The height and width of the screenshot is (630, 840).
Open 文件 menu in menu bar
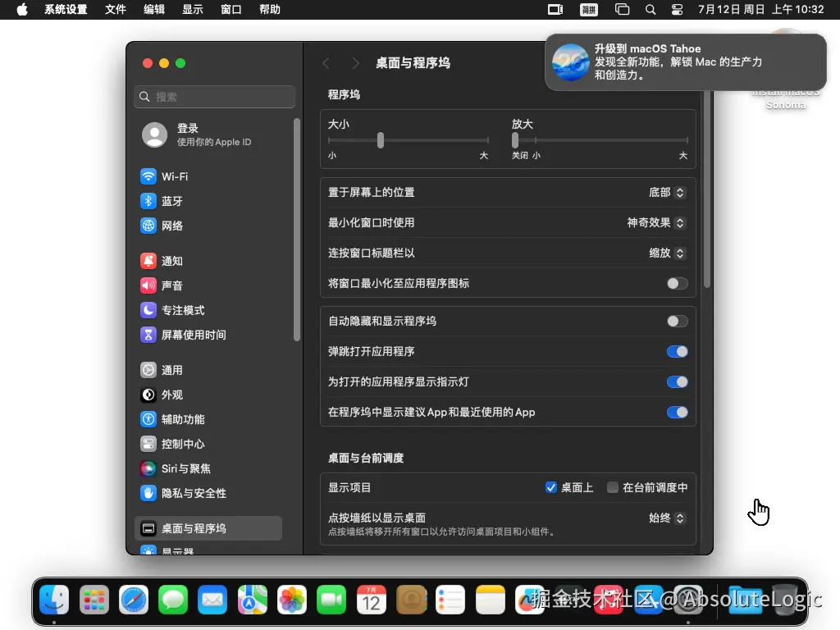115,10
